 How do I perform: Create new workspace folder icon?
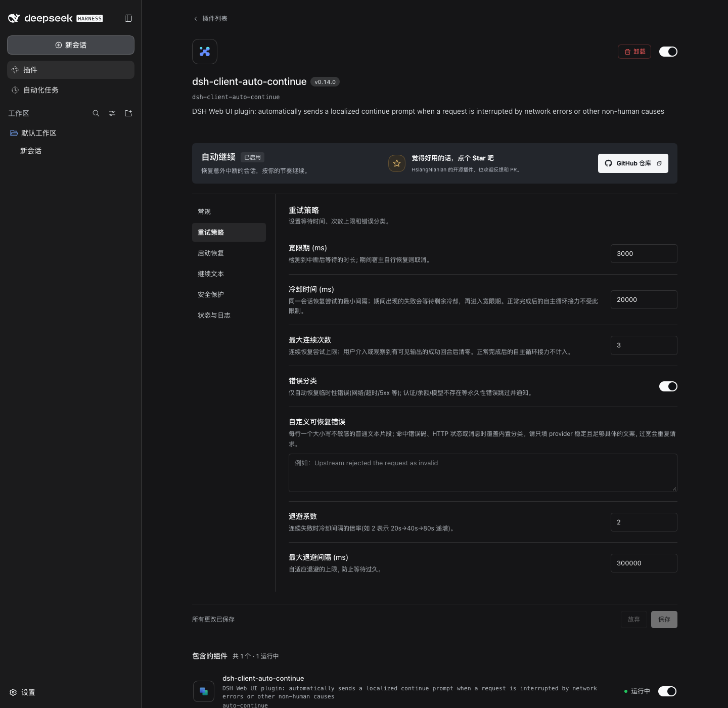(128, 113)
